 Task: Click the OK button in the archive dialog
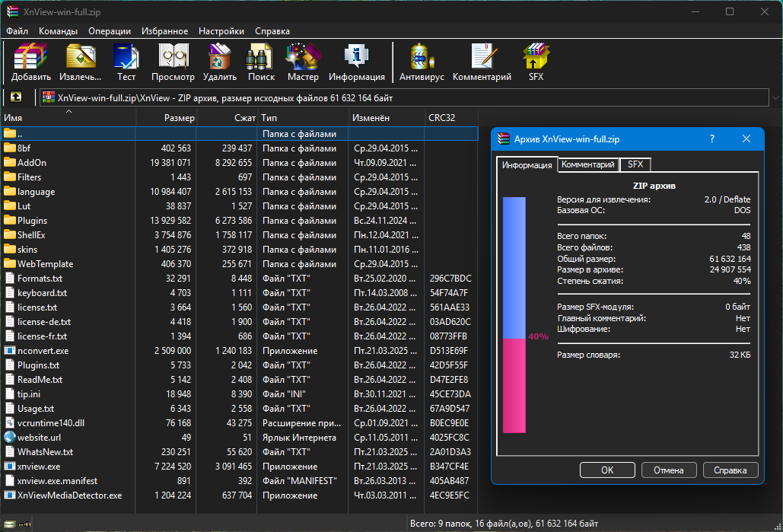coord(607,470)
